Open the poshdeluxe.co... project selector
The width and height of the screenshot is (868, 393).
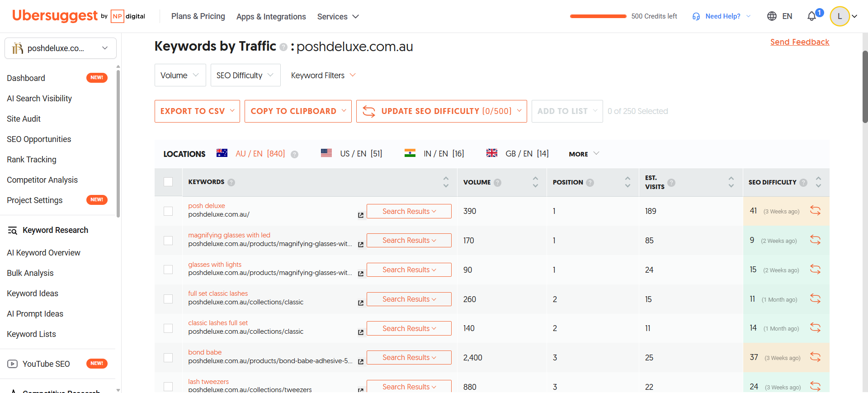[x=61, y=48]
